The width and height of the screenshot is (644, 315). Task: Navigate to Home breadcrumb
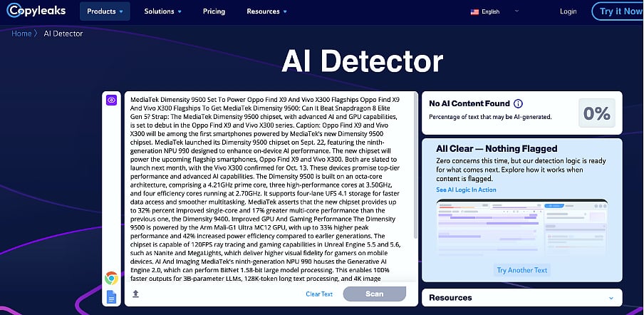tap(21, 33)
